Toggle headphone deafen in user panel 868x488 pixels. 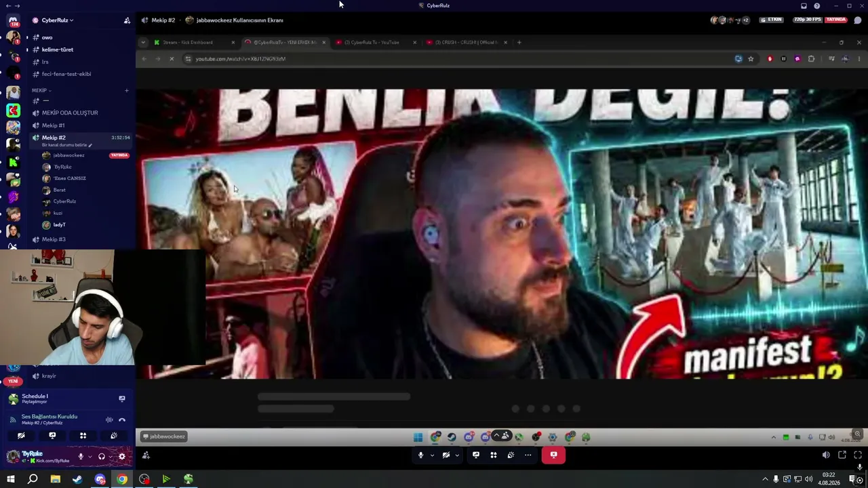[102, 456]
